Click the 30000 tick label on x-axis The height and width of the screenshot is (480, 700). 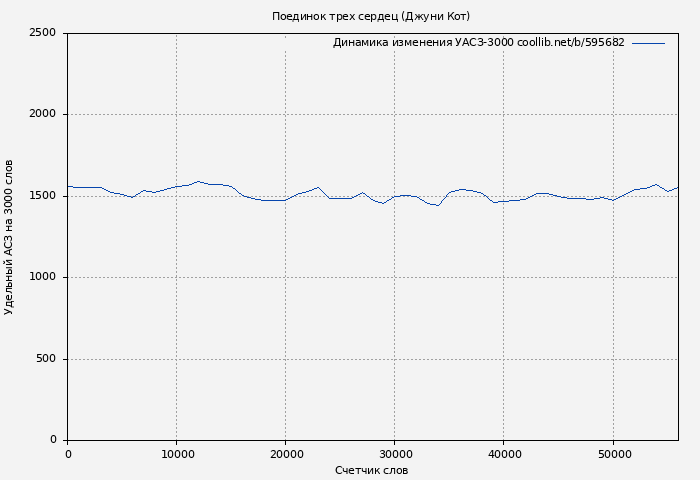coord(394,454)
